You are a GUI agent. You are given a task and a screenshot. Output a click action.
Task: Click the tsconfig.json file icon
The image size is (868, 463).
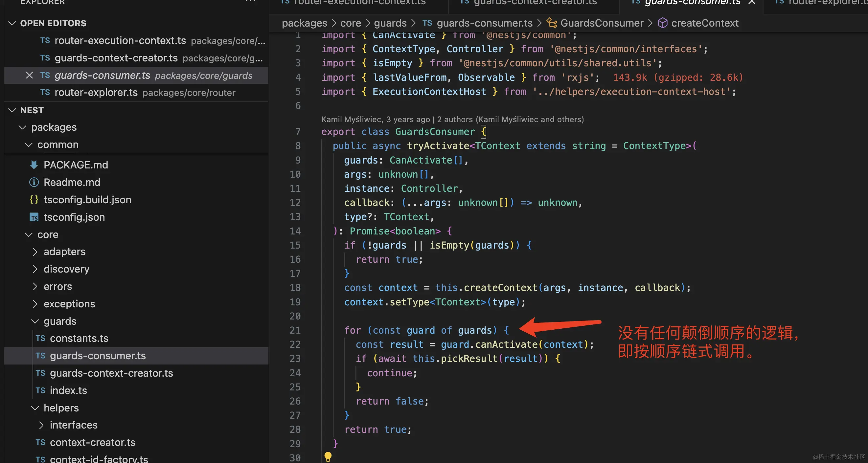pyautogui.click(x=34, y=217)
